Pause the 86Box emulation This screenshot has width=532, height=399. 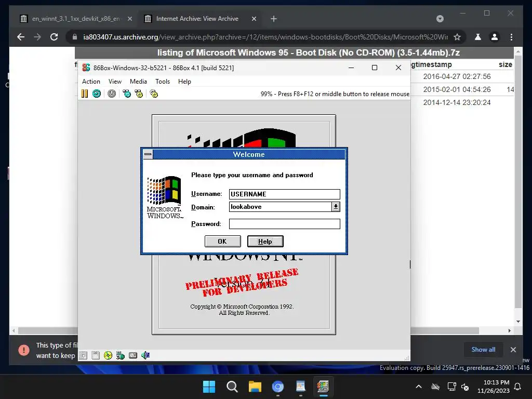tap(85, 94)
